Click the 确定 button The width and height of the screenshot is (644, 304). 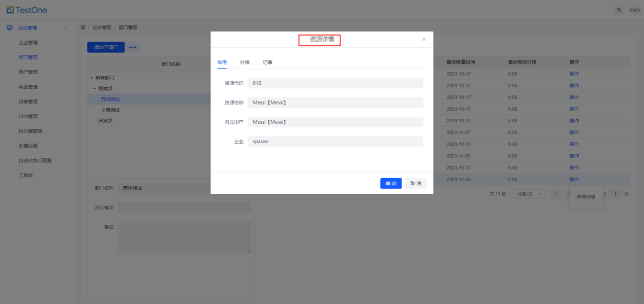coord(391,183)
